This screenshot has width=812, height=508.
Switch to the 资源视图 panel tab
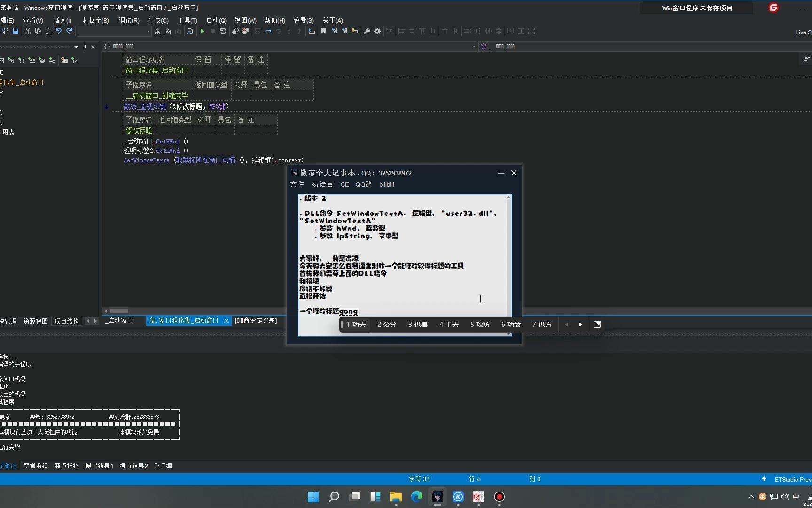tap(36, 321)
